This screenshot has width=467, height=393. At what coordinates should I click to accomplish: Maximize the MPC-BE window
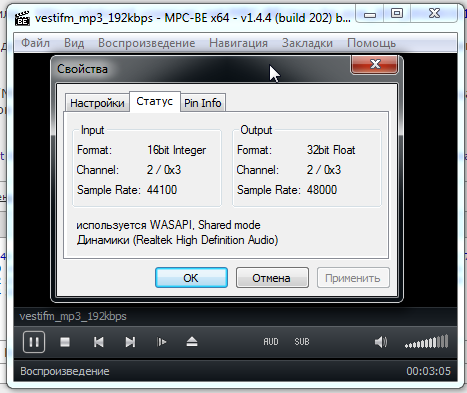click(x=397, y=14)
